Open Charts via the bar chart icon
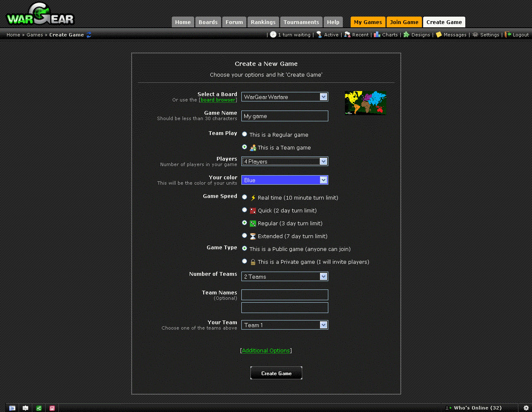The width and height of the screenshot is (532, 412). click(x=377, y=35)
